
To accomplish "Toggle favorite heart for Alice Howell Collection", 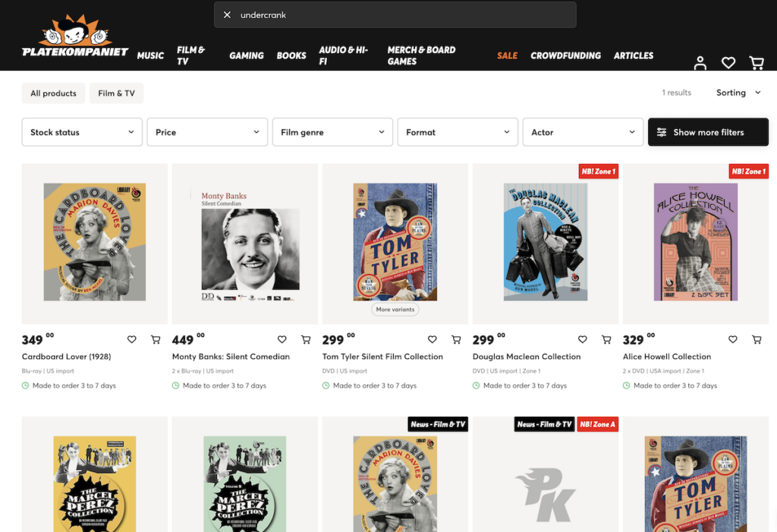I will tap(732, 340).
